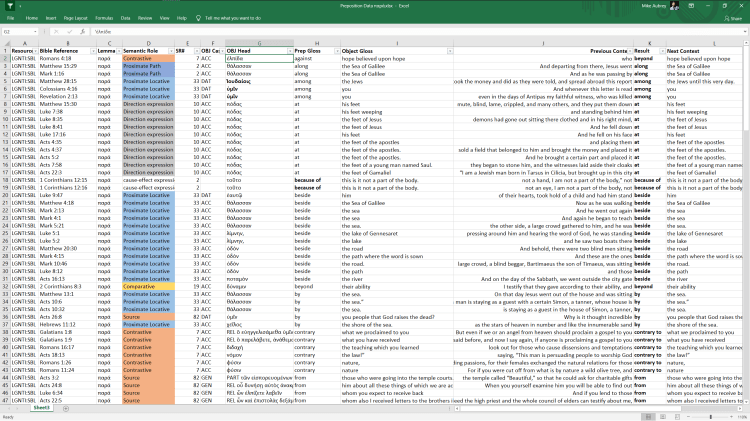Screen dimensions: 750x421
Task: Click the Select All corner triangle
Action: click(x=5, y=43)
